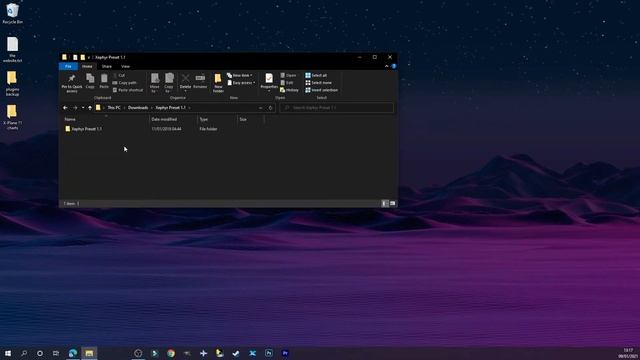
Task: Open the New item dropdown
Action: [240, 76]
